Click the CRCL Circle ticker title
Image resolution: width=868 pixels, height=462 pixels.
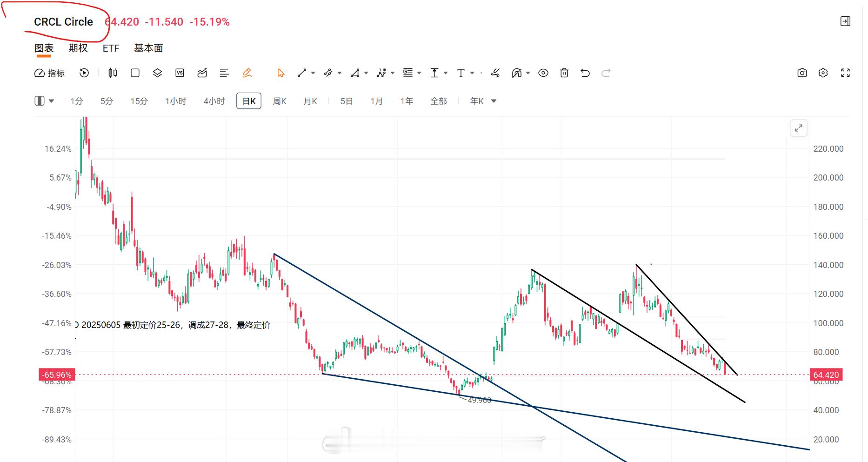[63, 22]
